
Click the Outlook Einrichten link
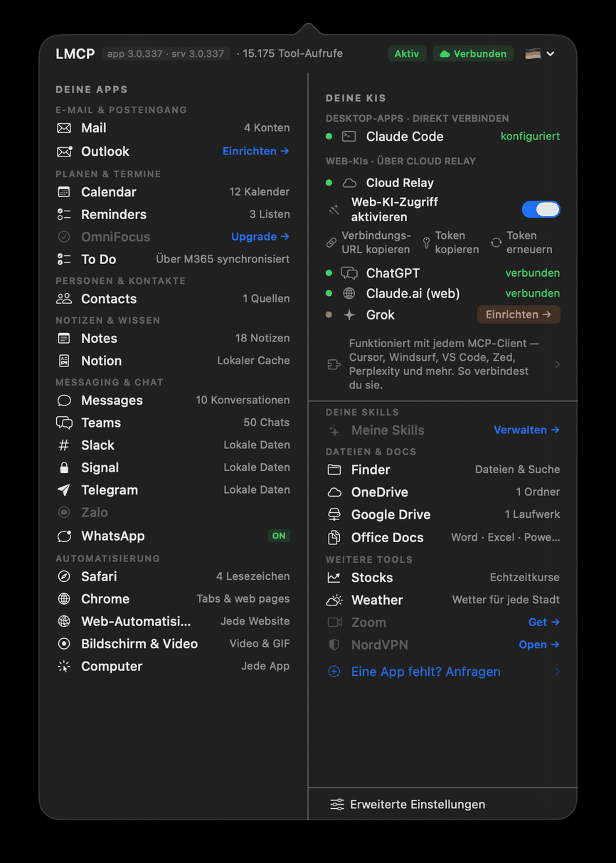(256, 152)
